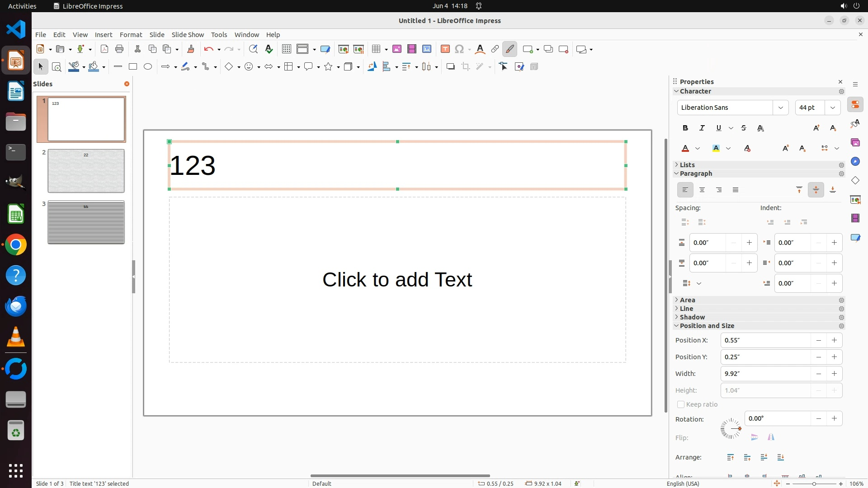Open the font size dropdown
Viewport: 868px width, 488px height.
coord(832,108)
